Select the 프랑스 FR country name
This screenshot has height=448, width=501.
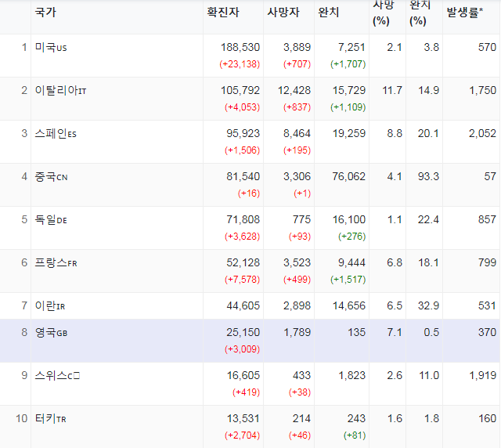click(x=56, y=263)
